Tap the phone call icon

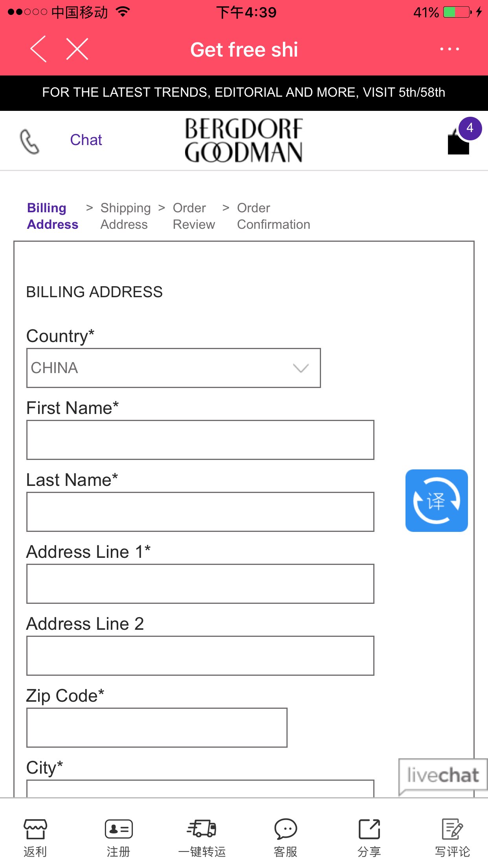[29, 141]
